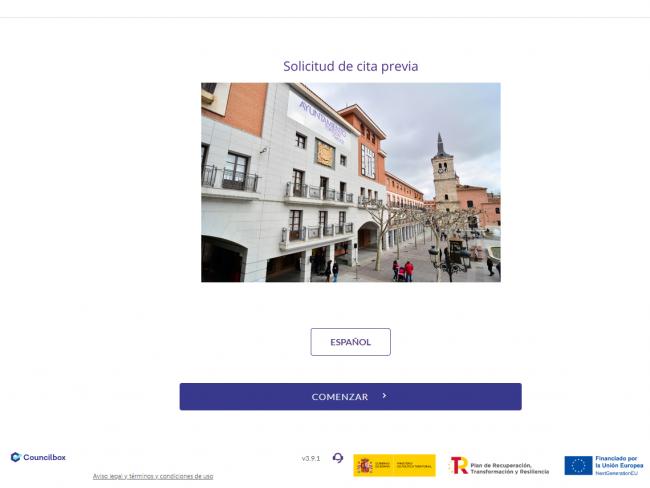The width and height of the screenshot is (650, 488).
Task: Click the Gobierno de España logo
Action: click(394, 465)
